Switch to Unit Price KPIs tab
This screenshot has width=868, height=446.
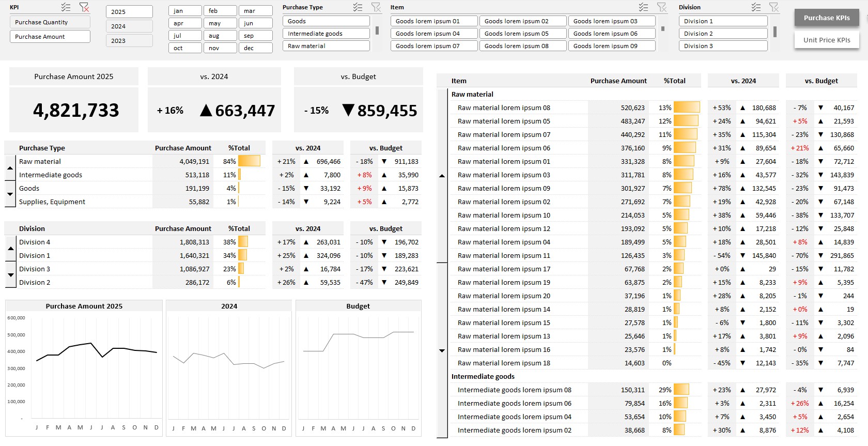coord(827,40)
